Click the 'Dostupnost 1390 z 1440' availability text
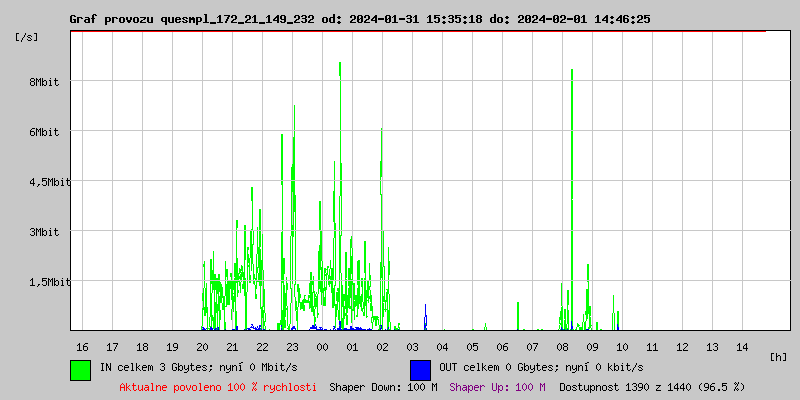The height and width of the screenshot is (400, 800). [x=652, y=387]
